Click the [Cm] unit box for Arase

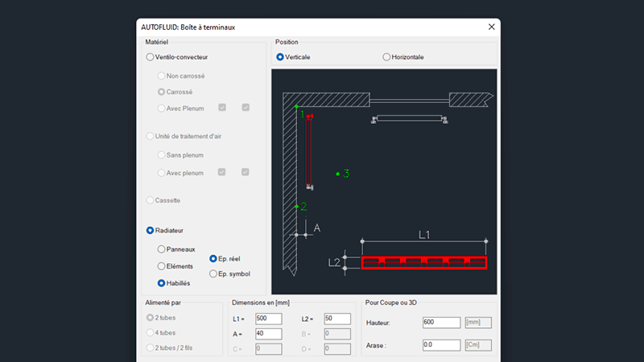(478, 345)
